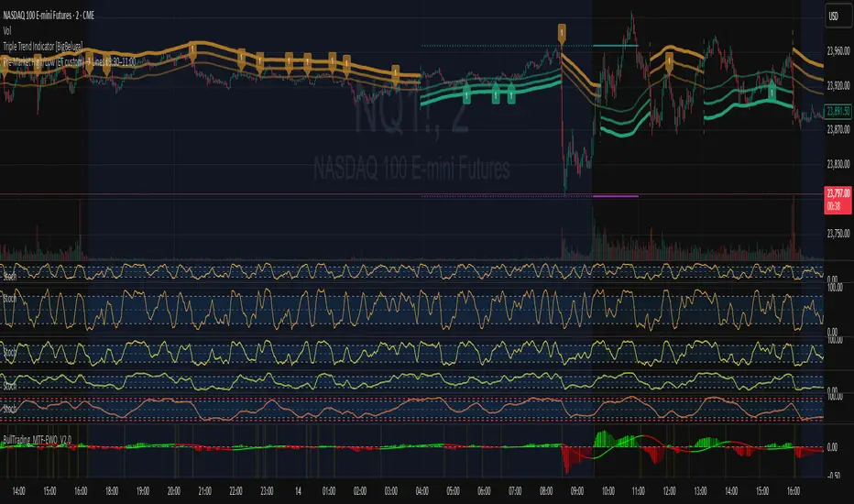The image size is (854, 504).
Task: Click the -0.50 value on EWO scale
Action: click(833, 475)
